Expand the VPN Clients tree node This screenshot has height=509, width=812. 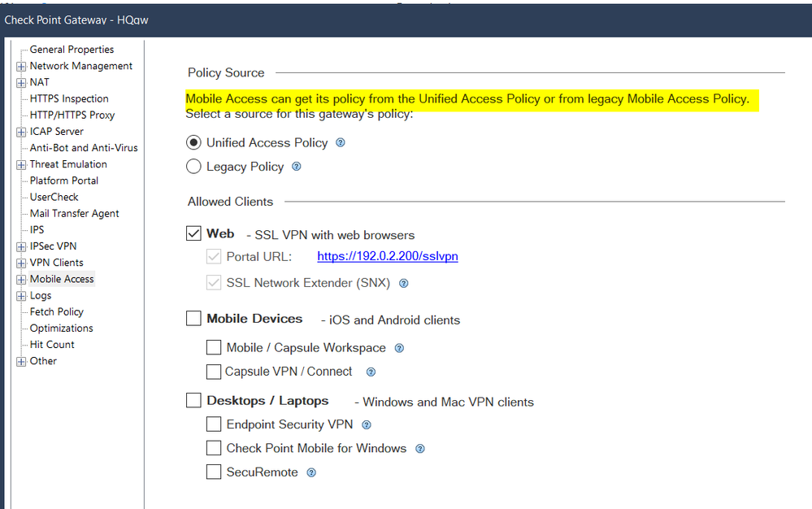pos(21,263)
